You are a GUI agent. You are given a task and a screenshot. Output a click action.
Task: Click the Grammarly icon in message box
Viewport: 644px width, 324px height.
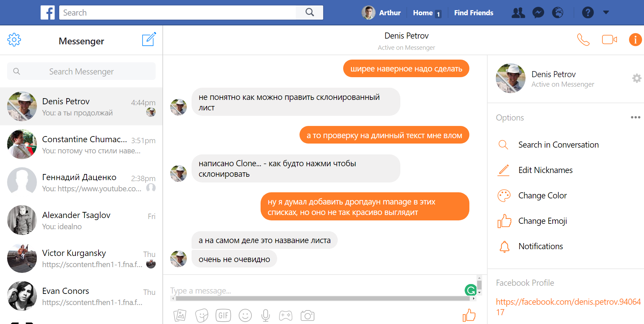coord(470,290)
